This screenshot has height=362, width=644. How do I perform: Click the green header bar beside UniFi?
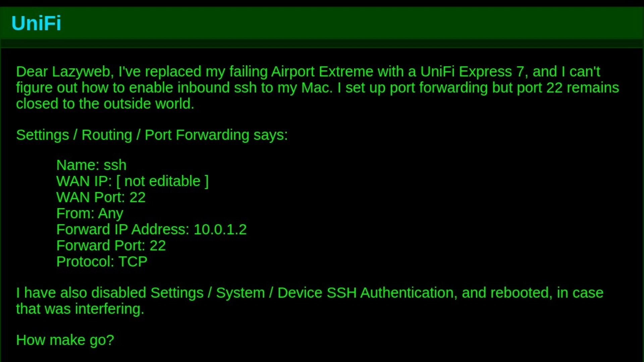(x=352, y=23)
